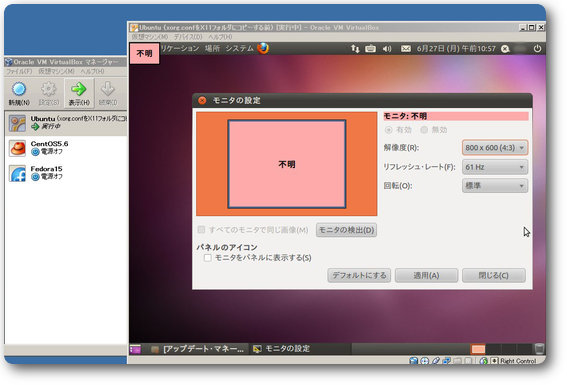
Task: Click the Right Control host key indicator
Action: point(518,361)
